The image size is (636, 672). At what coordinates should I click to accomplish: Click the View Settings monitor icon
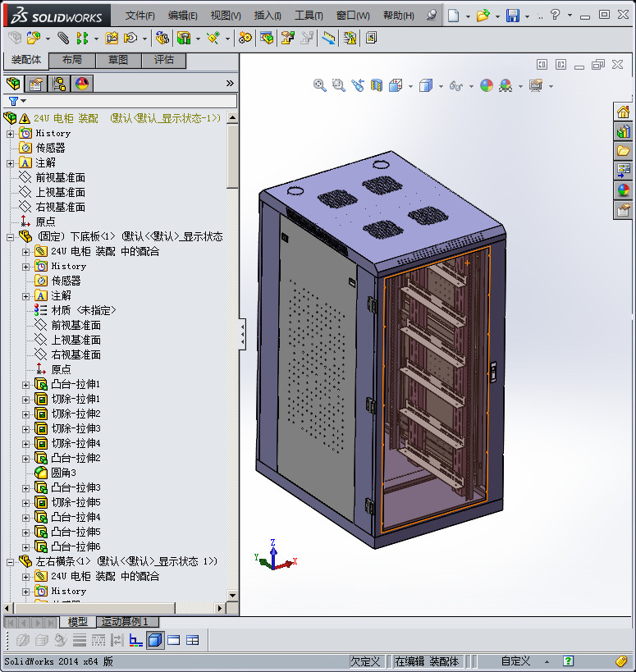point(536,85)
